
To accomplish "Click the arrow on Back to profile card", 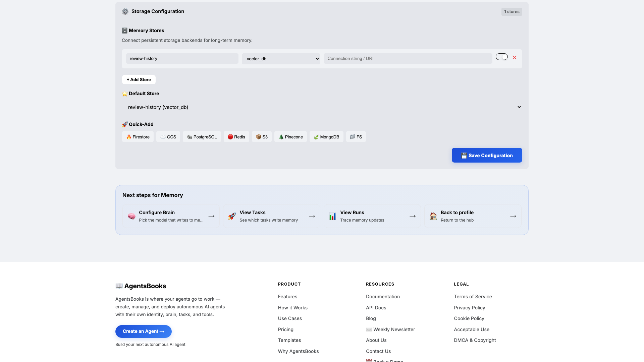I will click(x=513, y=216).
